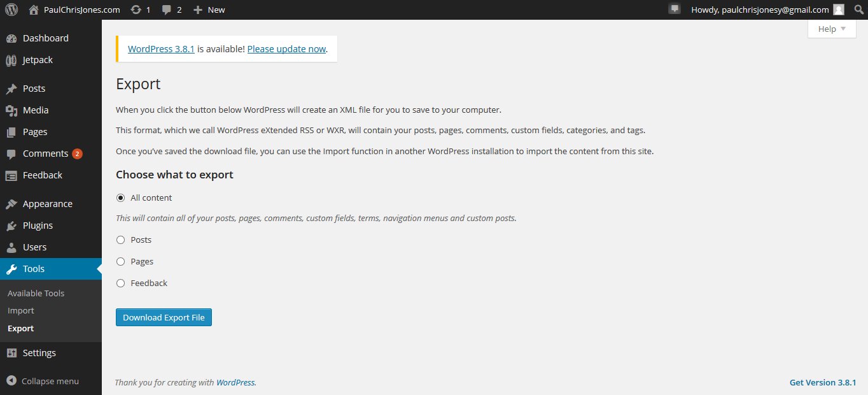Click the Please update now link
The width and height of the screenshot is (868, 395).
[x=286, y=48]
